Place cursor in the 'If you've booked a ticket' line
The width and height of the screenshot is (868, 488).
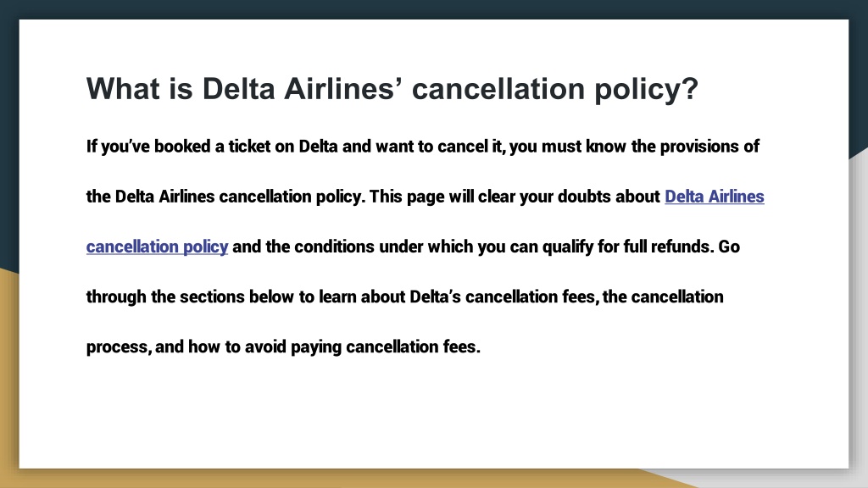[422, 147]
